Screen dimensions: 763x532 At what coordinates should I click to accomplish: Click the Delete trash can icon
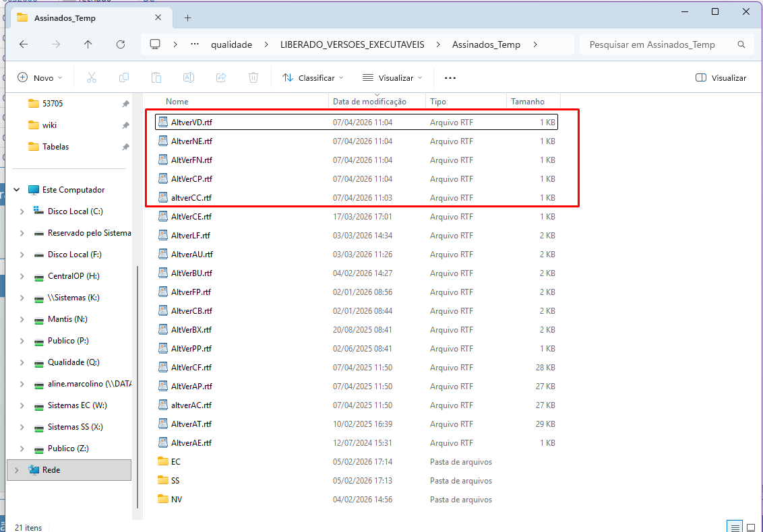tap(253, 77)
